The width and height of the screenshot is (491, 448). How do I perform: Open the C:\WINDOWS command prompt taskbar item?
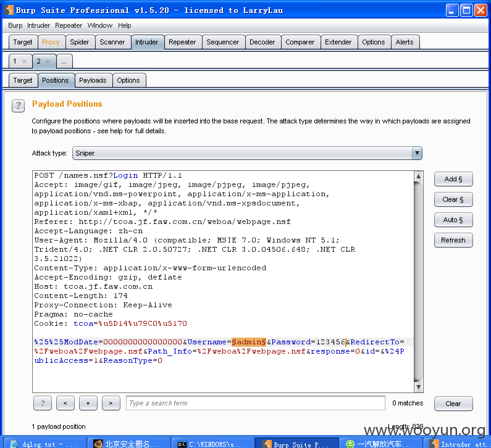click(213, 442)
